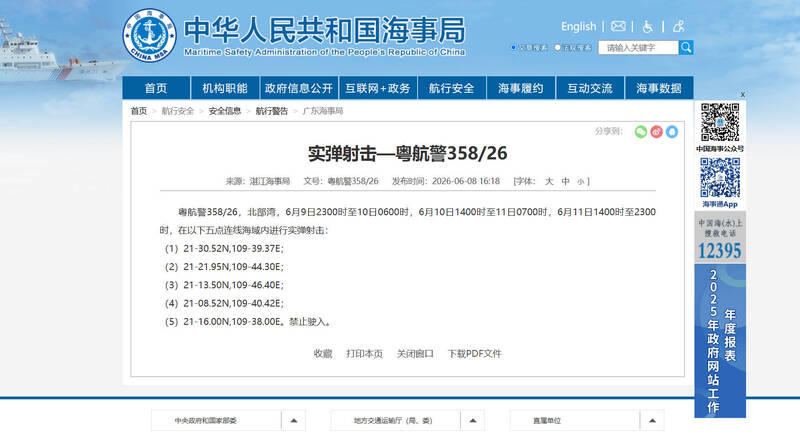Set font size to 小
Image resolution: width=800 pixels, height=445 pixels.
pyautogui.click(x=581, y=182)
